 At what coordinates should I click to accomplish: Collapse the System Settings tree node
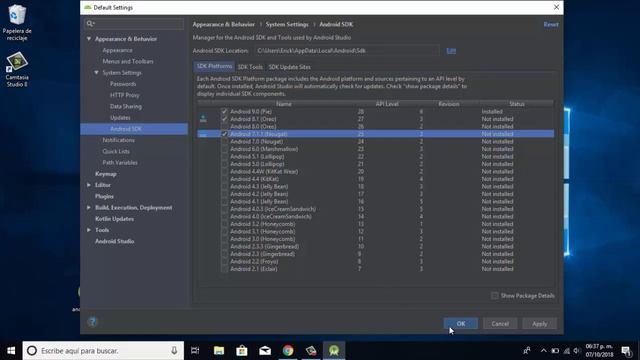tap(96, 73)
